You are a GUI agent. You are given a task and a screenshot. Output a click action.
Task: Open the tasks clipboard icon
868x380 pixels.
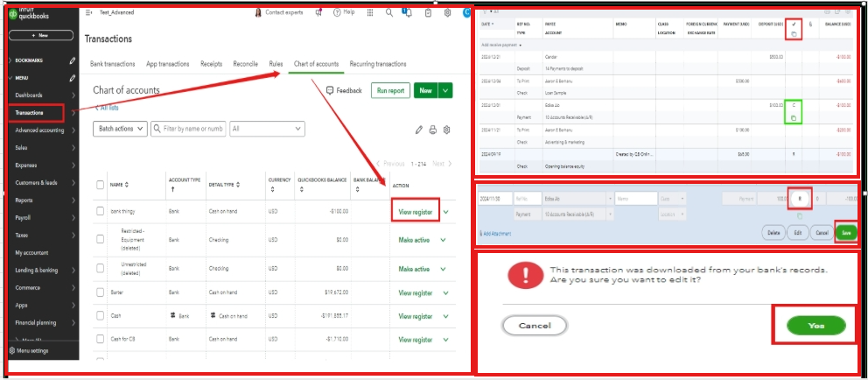tap(429, 12)
